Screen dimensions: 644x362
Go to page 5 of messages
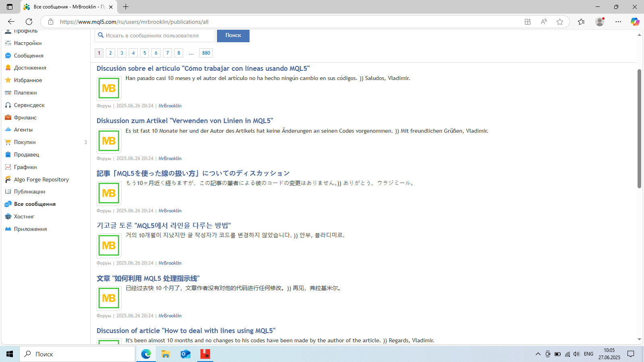pos(144,53)
